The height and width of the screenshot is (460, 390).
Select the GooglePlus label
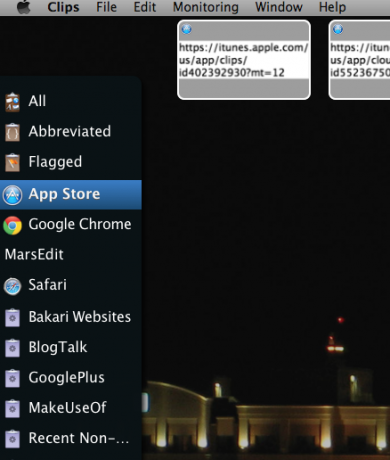pyautogui.click(x=67, y=378)
